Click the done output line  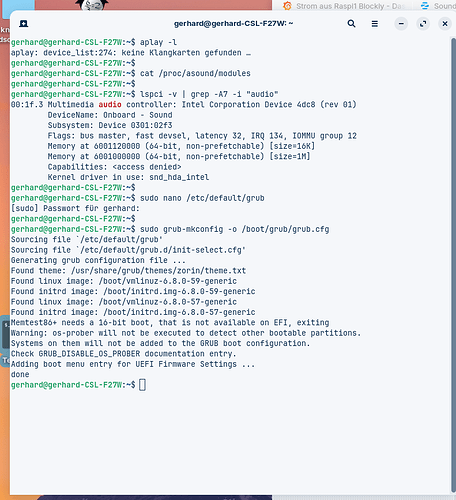click(20, 374)
